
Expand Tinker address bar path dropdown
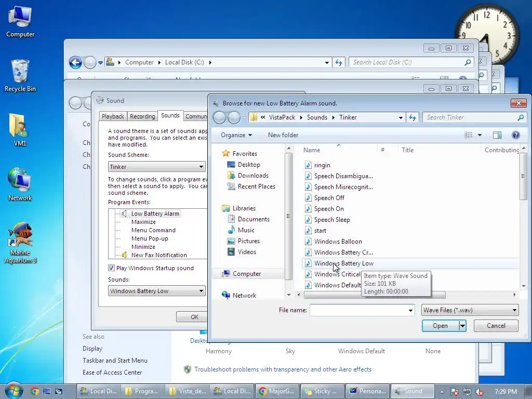(401, 118)
